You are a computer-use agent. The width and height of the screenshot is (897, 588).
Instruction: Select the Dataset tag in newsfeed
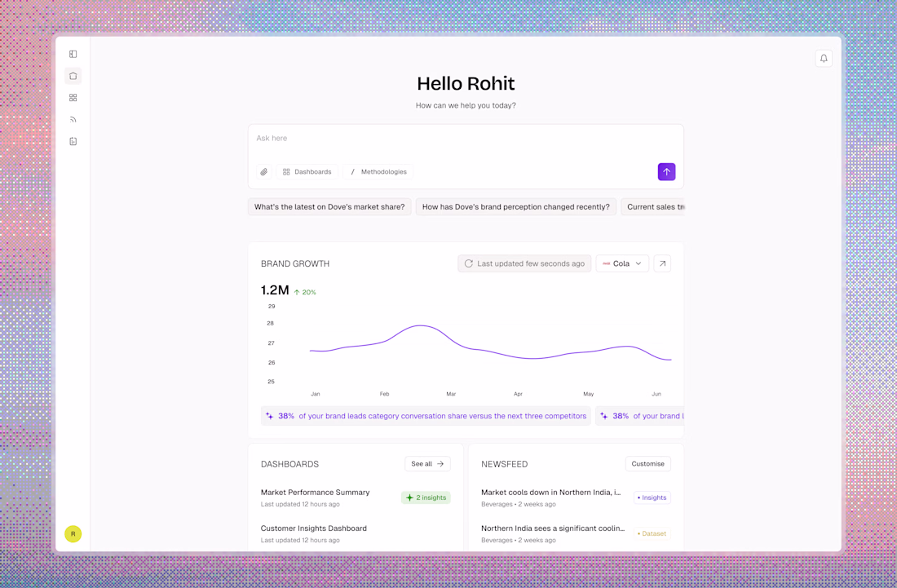pyautogui.click(x=652, y=533)
